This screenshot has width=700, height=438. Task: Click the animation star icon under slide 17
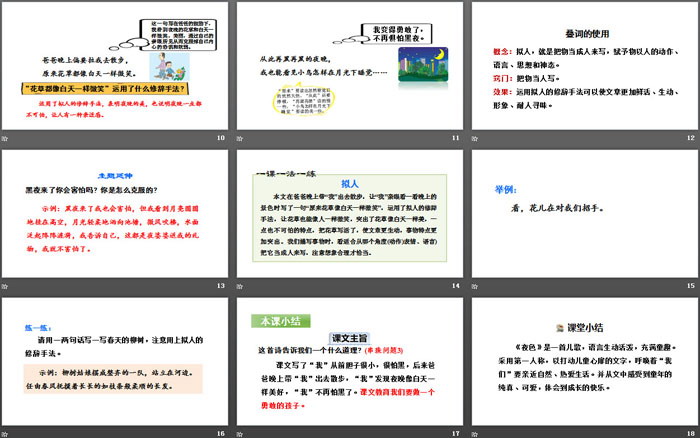240,434
